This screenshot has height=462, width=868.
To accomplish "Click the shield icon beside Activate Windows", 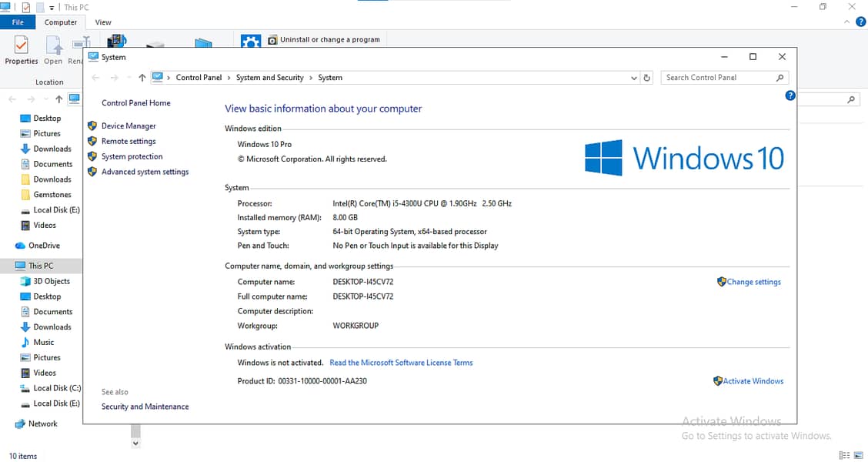I will coord(717,381).
